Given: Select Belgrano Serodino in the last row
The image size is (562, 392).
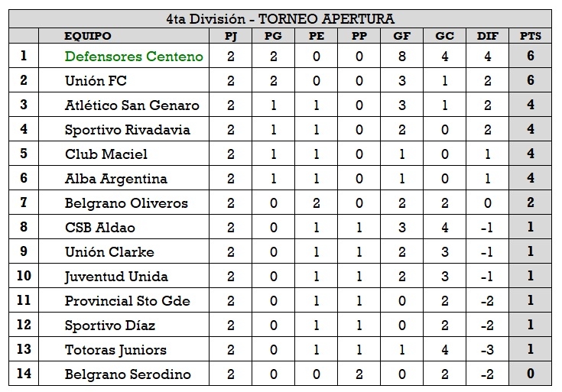Looking at the screenshot, I should pos(128,374).
